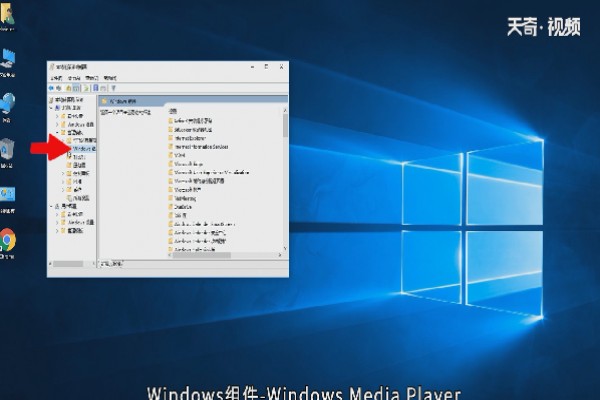Click the blue Help book toolbar icon

tap(96, 88)
